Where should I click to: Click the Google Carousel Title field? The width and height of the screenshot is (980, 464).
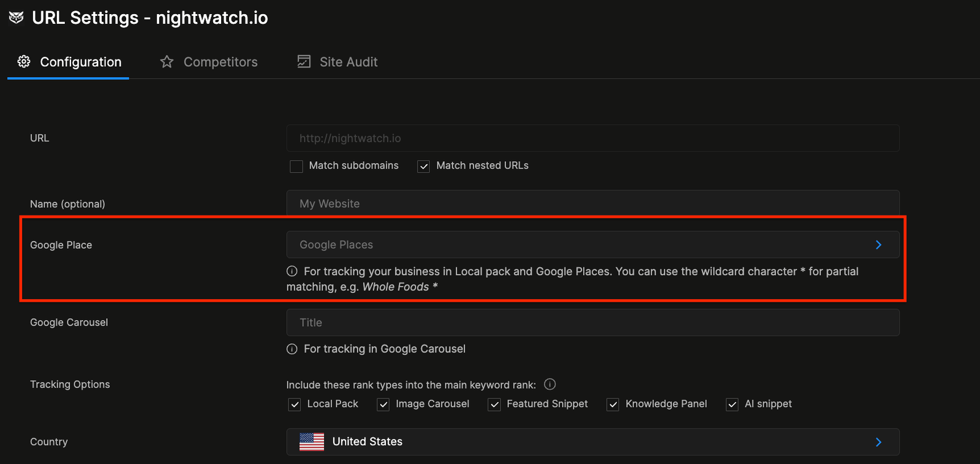click(x=593, y=322)
